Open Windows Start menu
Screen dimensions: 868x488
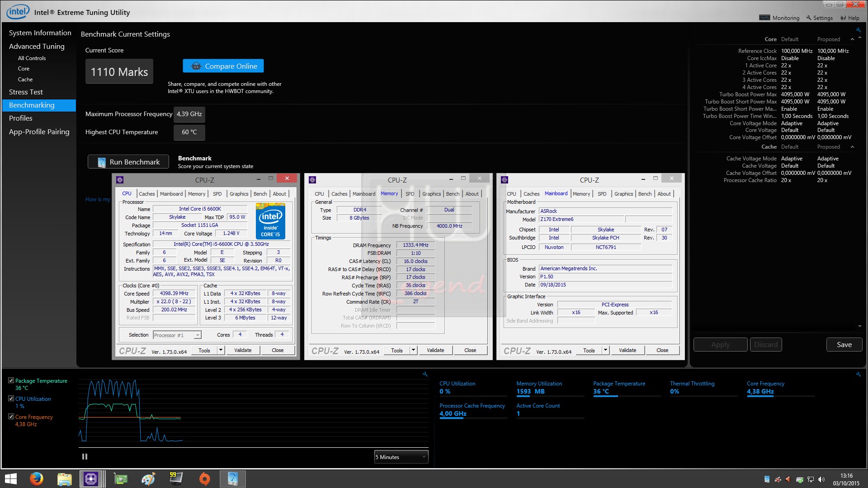coord(10,479)
